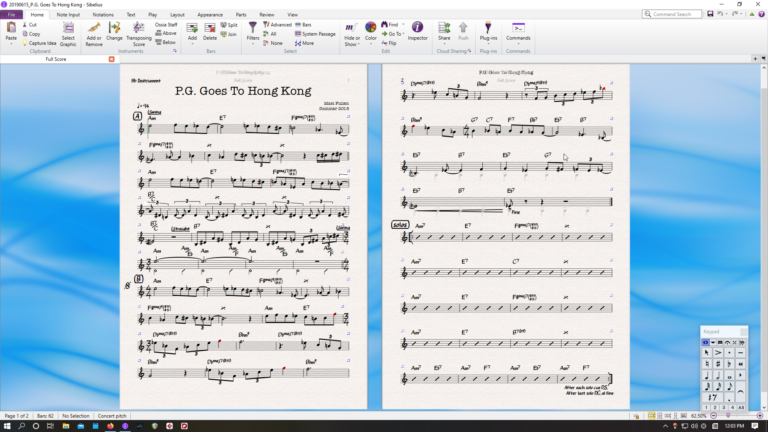Select the quarter note on the Keypad
Image resolution: width=768 pixels, height=432 pixels.
(707, 375)
